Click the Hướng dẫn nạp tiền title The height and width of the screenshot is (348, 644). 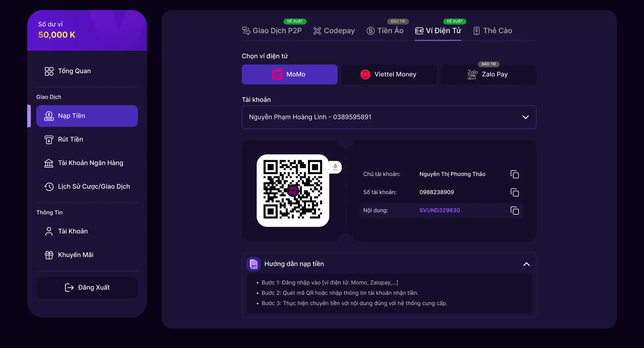(x=294, y=264)
